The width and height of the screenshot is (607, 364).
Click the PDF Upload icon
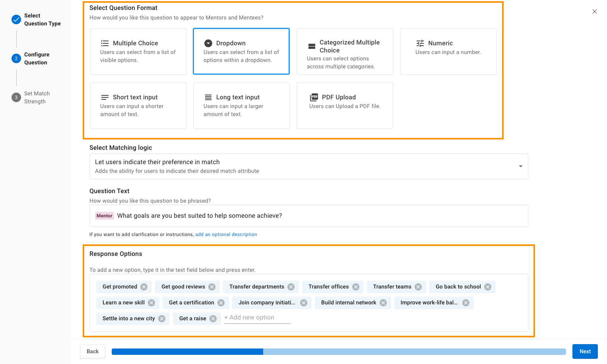(314, 97)
